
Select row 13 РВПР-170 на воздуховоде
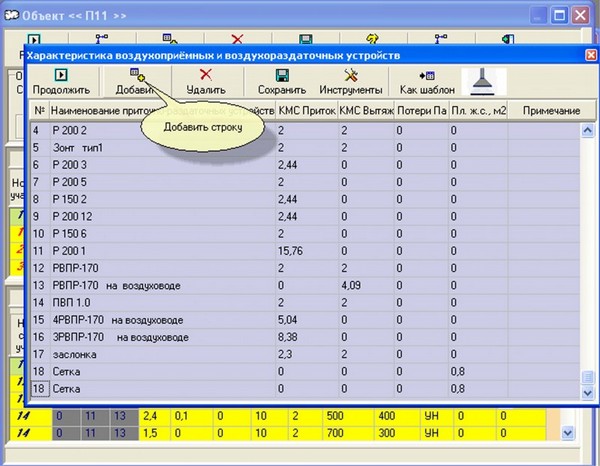click(305, 285)
